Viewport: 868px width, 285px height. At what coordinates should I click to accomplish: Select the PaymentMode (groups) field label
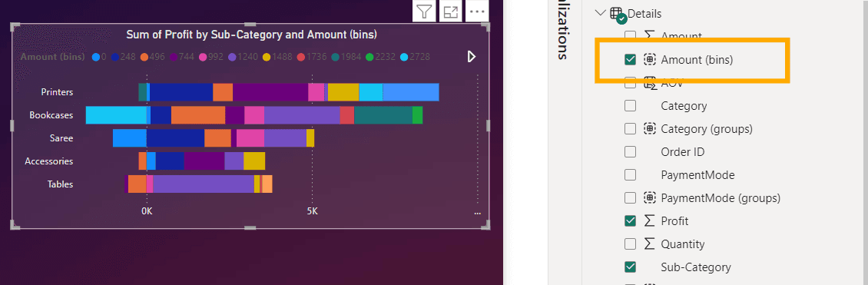721,197
